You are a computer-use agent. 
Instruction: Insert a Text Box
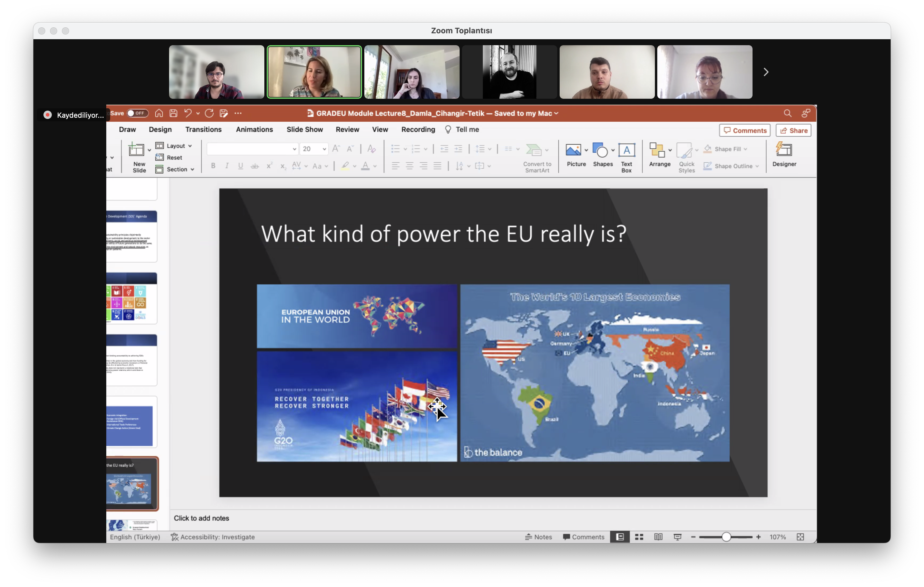click(626, 150)
